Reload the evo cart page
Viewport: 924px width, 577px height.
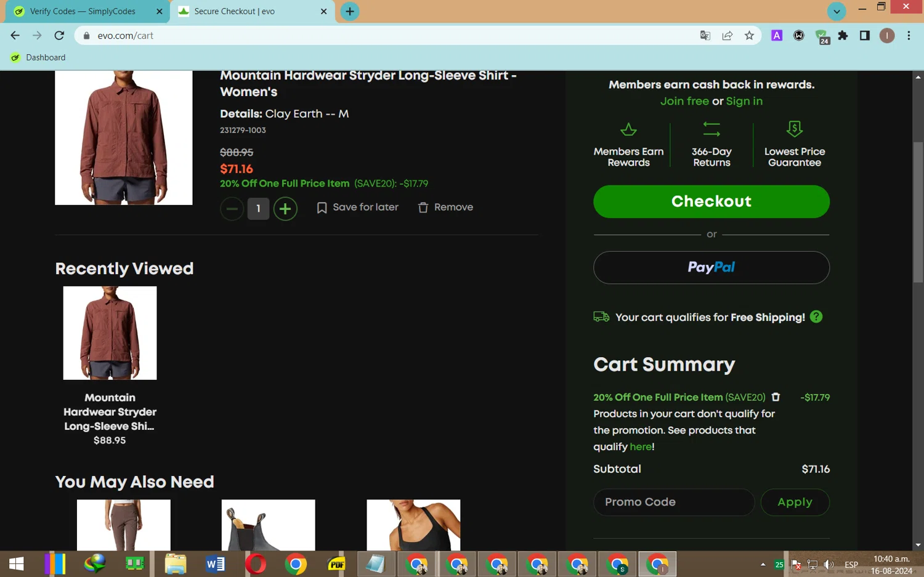59,36
